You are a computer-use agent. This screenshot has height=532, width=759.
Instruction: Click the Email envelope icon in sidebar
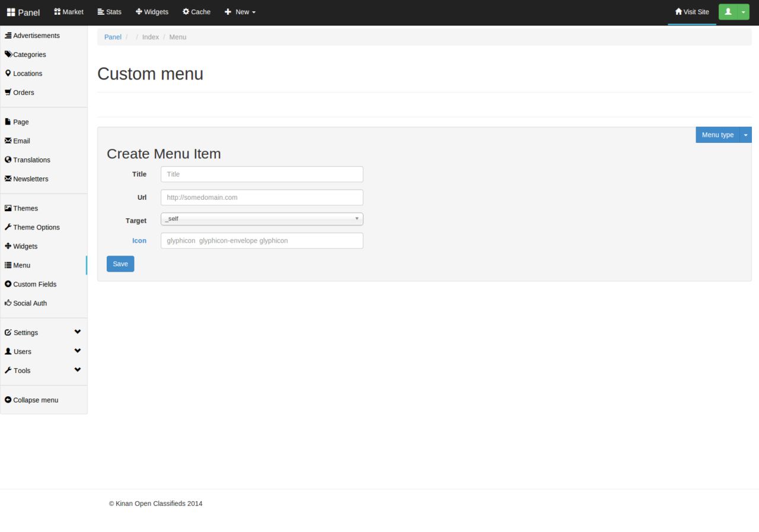tap(8, 141)
